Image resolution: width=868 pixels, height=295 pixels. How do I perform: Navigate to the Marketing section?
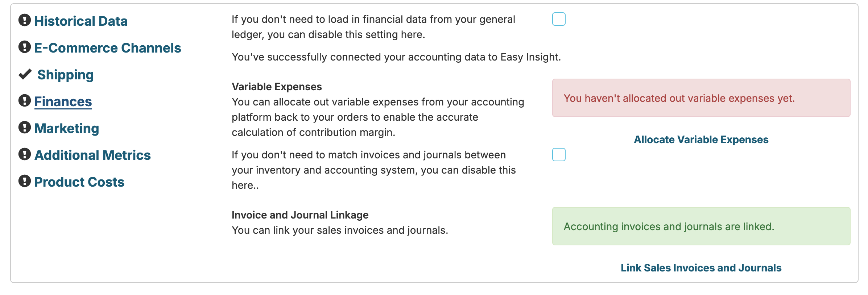click(x=67, y=128)
